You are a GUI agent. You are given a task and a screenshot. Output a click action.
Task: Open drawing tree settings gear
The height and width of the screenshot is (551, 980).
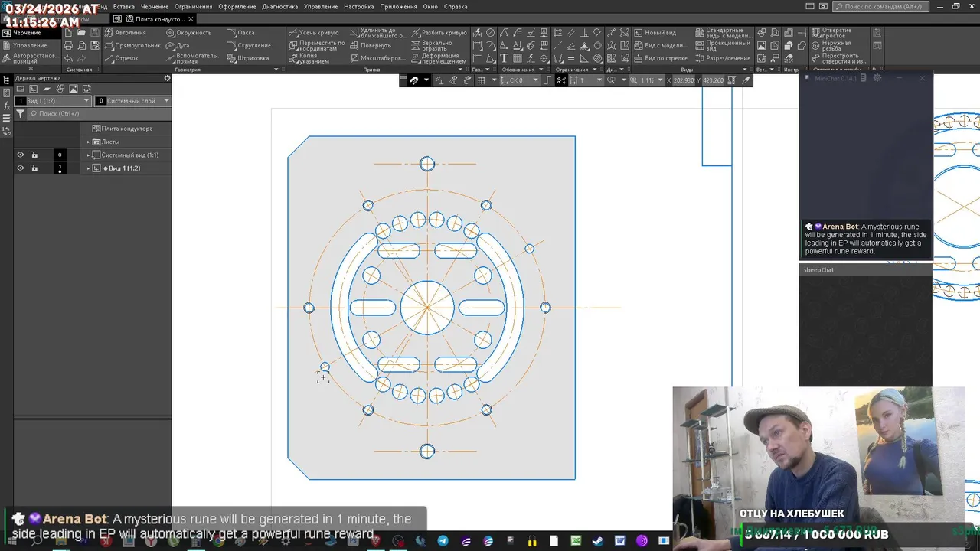click(167, 78)
